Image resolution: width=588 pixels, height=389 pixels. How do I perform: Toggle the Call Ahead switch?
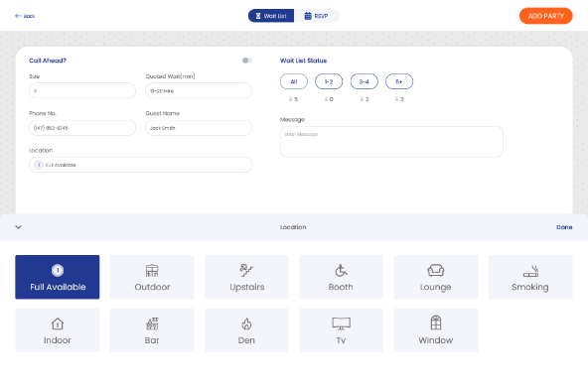pos(246,61)
